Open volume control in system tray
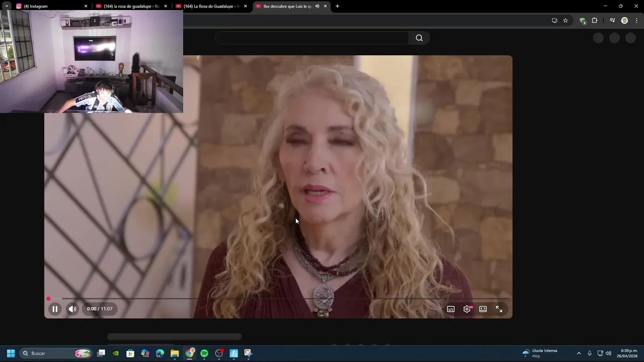 click(x=608, y=353)
